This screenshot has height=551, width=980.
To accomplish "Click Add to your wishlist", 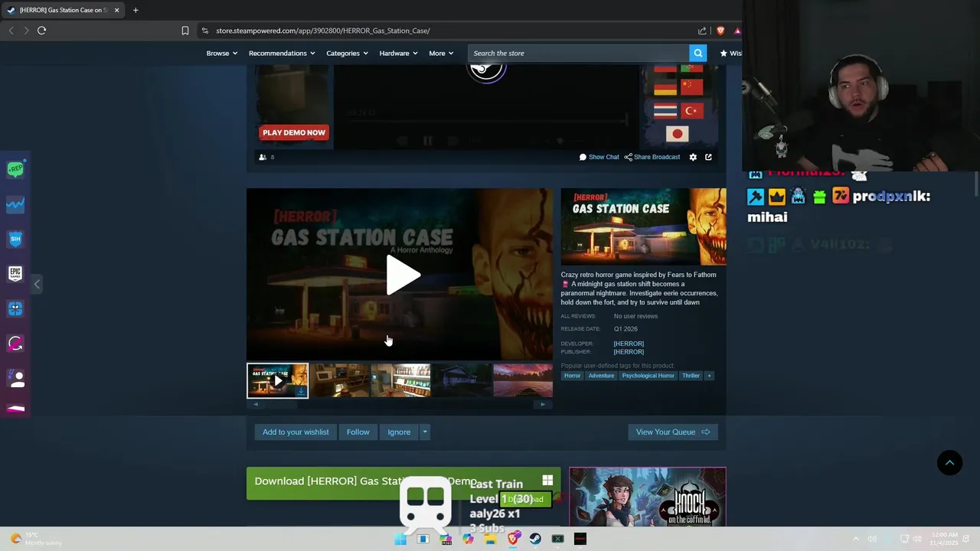I will [x=296, y=432].
